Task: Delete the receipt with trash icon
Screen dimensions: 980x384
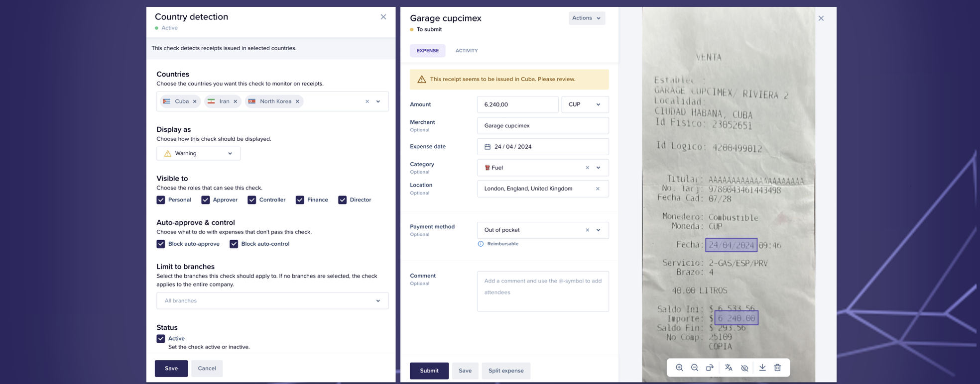Action: 777,368
